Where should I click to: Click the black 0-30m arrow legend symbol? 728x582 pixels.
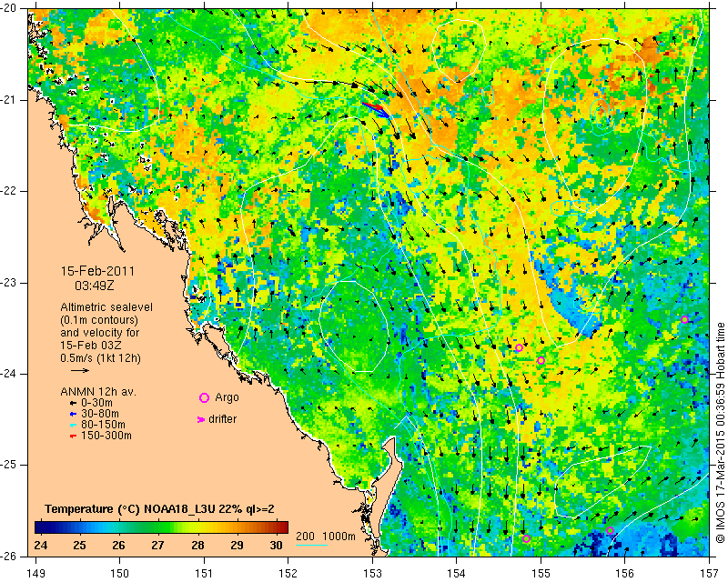(x=73, y=403)
